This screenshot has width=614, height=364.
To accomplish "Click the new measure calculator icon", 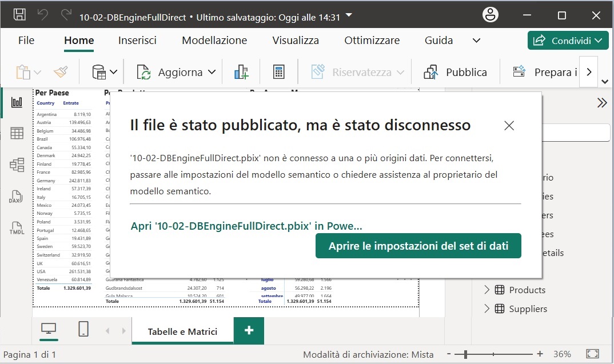I will click(x=278, y=73).
